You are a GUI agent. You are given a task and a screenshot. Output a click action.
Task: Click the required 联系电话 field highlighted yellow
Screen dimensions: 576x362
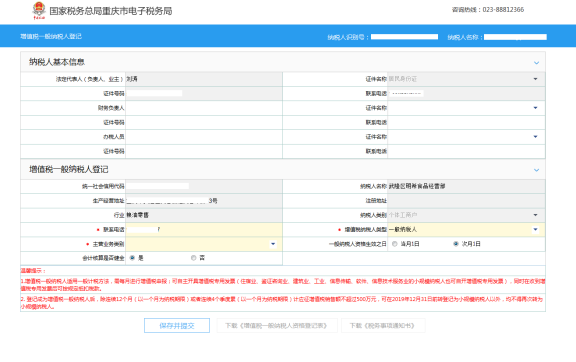[204, 229]
